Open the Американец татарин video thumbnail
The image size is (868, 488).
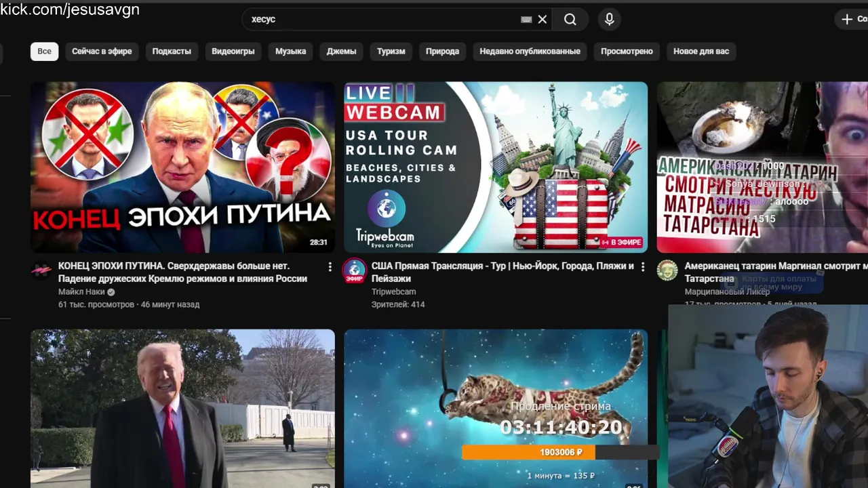click(x=762, y=167)
